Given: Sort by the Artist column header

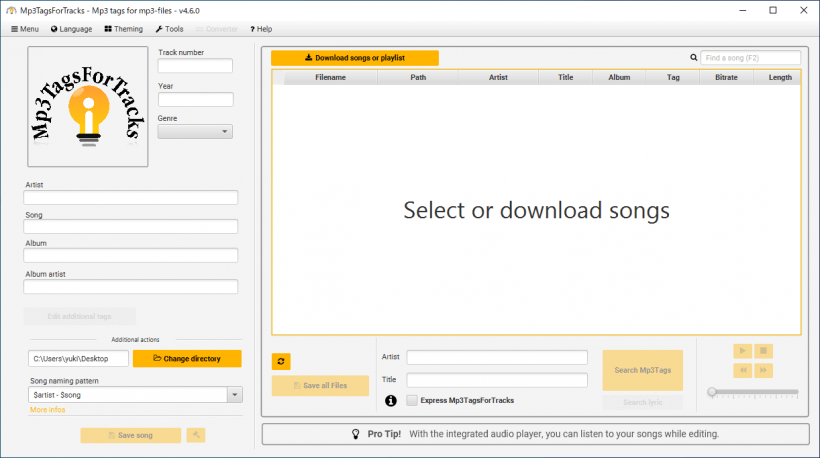Looking at the screenshot, I should coord(498,77).
